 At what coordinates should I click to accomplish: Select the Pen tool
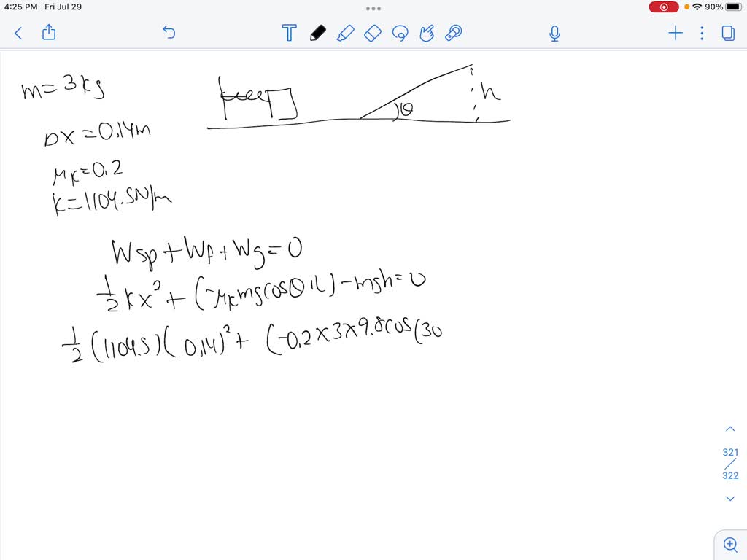click(318, 33)
